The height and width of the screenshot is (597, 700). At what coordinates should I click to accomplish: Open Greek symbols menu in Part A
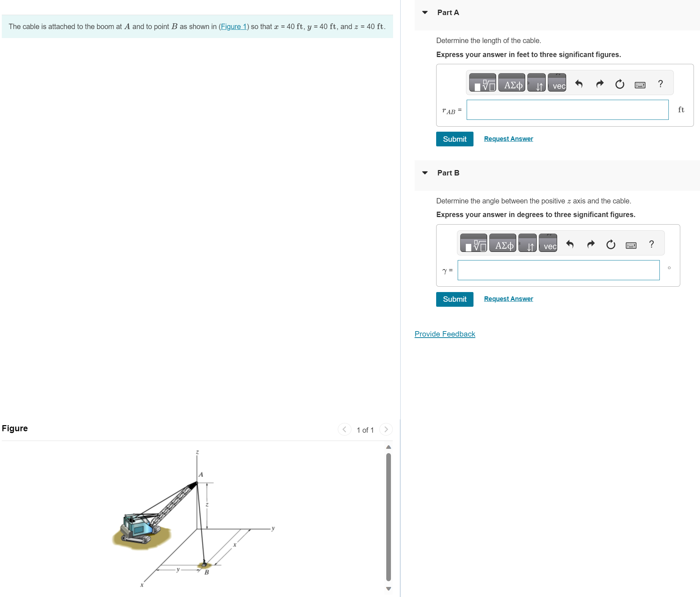512,83
